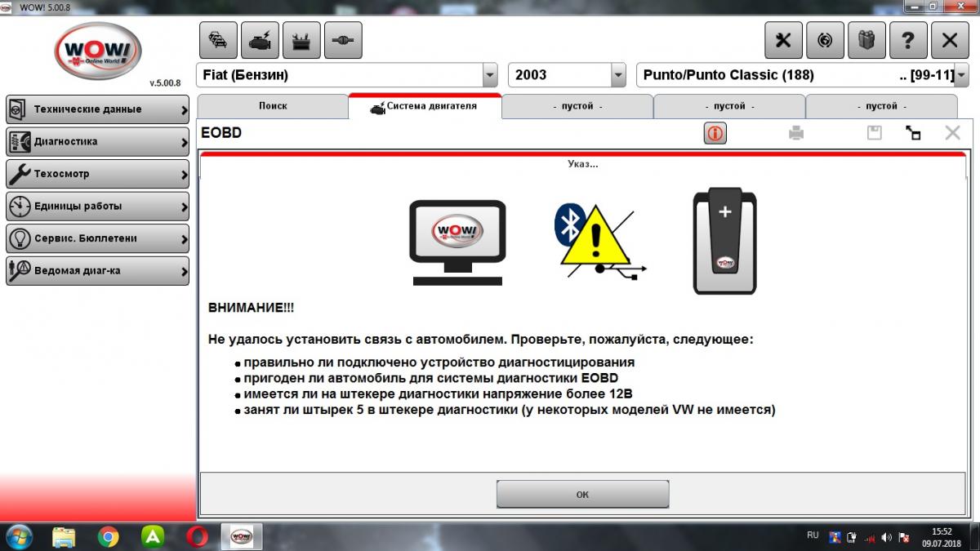Open Ведомая диаг-ка menu
The width and height of the screenshot is (980, 551).
97,270
